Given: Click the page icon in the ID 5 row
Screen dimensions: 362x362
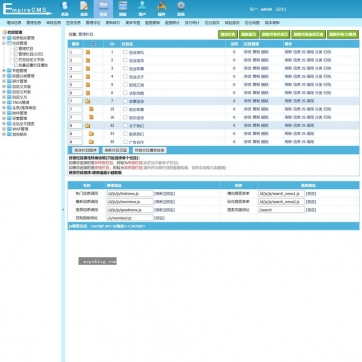Looking at the screenshot, I should 88,85.
